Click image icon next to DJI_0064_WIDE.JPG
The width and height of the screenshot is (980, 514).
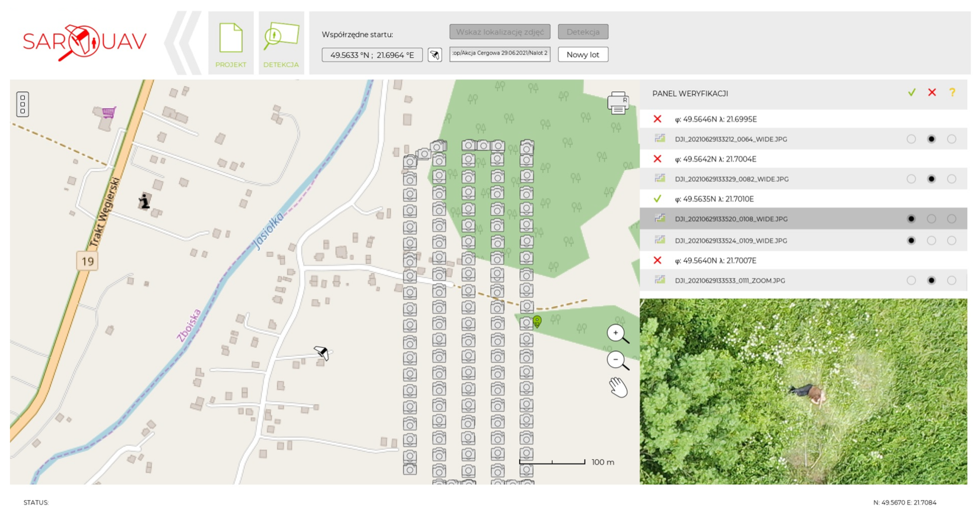tap(660, 139)
